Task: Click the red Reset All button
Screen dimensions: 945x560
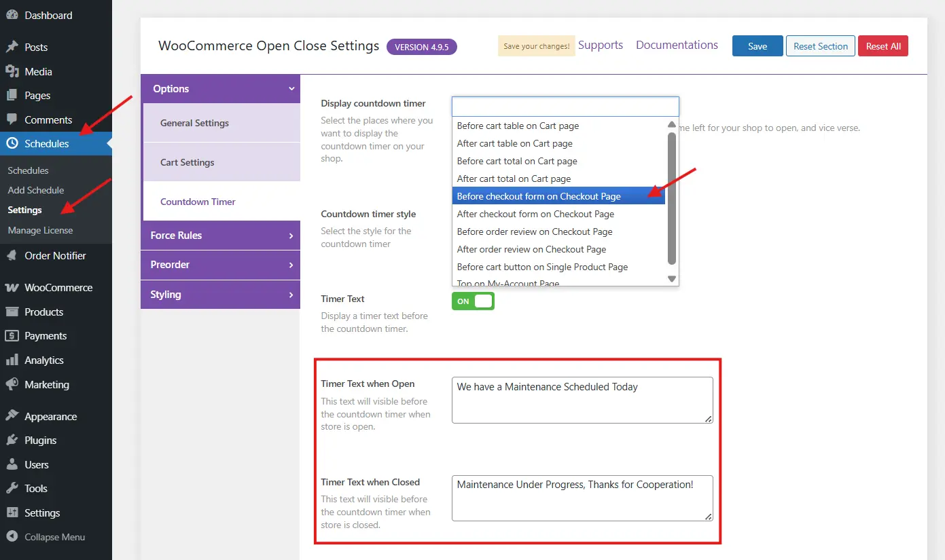Action: click(883, 46)
